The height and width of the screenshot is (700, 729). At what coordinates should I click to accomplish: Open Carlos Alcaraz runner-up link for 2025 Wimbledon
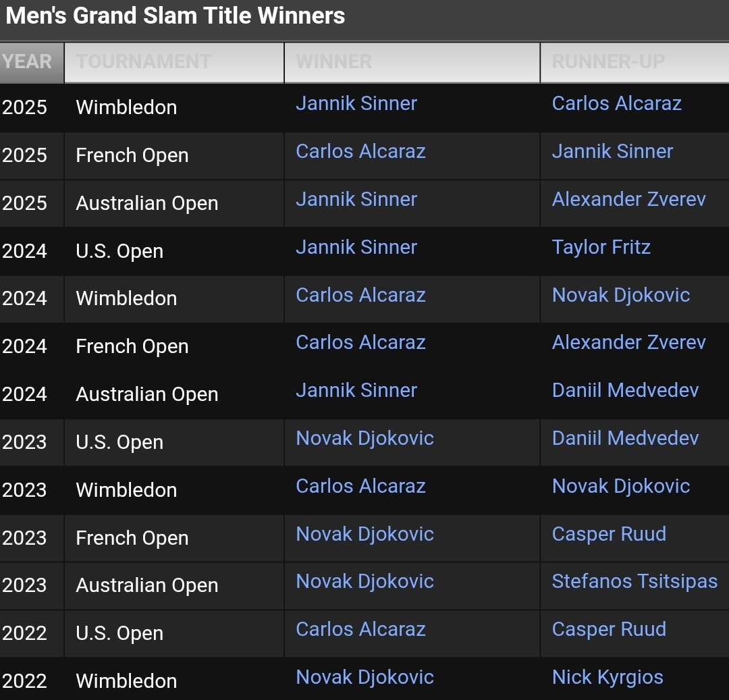[616, 103]
